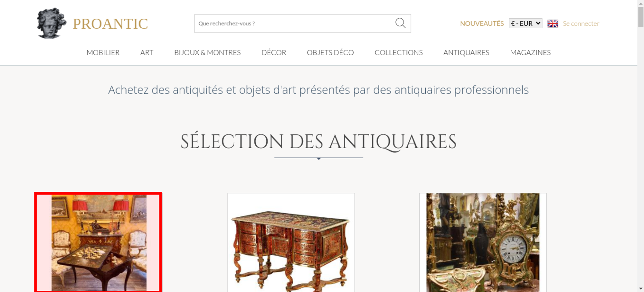This screenshot has width=644, height=292.
Task: Open the COLLECTIONS menu
Action: point(399,52)
